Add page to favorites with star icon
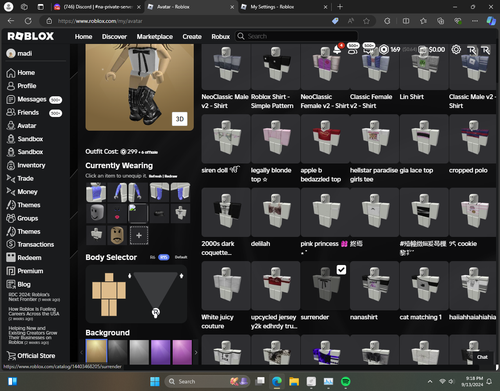The image size is (500, 391). click(x=366, y=21)
